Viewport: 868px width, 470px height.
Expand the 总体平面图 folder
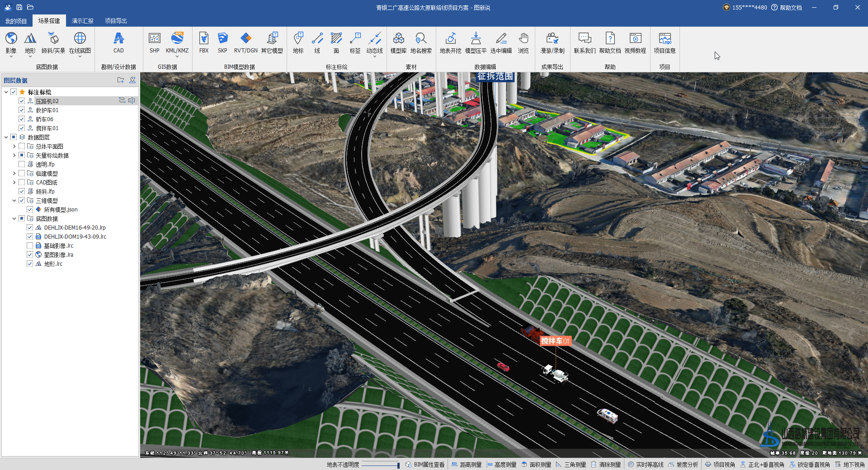(x=14, y=146)
